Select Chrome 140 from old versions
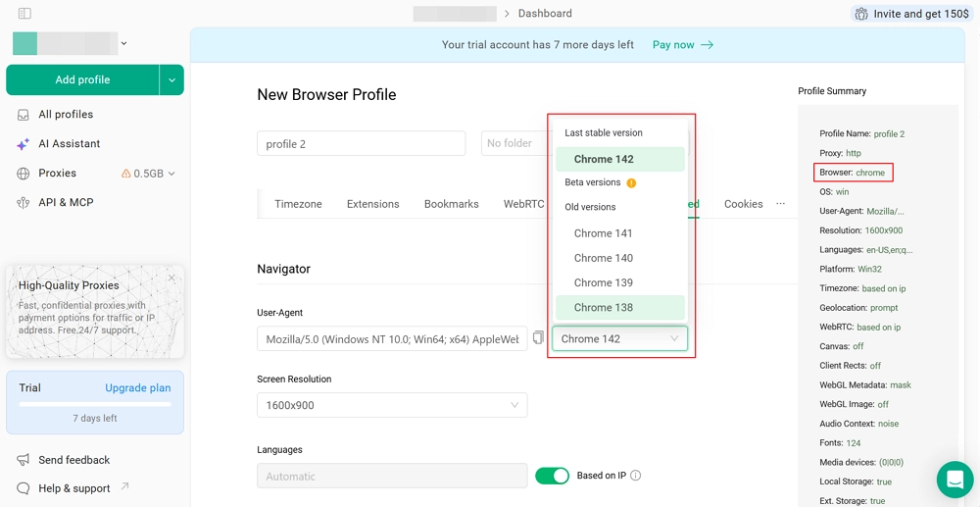The image size is (980, 507). (604, 258)
